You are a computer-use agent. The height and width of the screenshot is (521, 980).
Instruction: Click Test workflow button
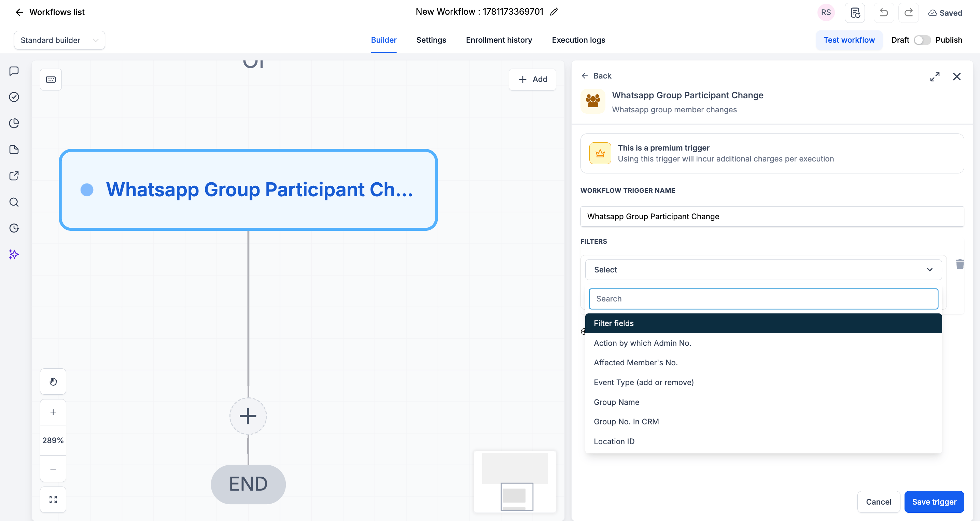[849, 40]
